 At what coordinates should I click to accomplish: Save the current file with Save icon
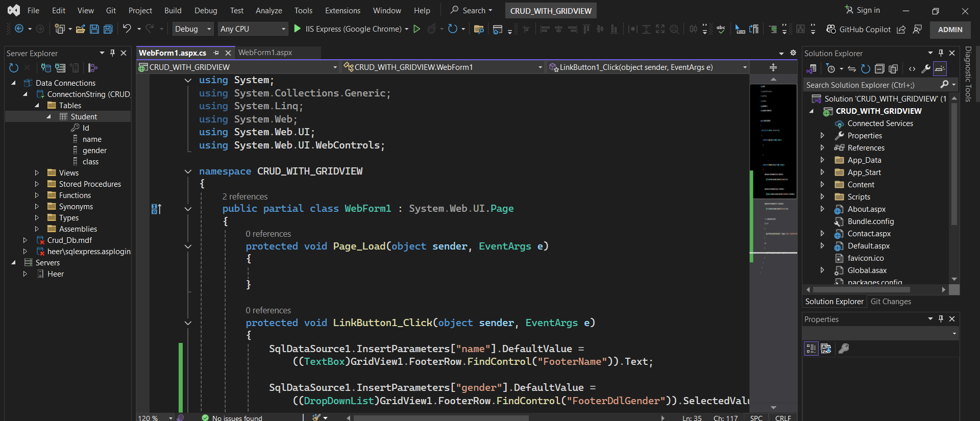94,29
